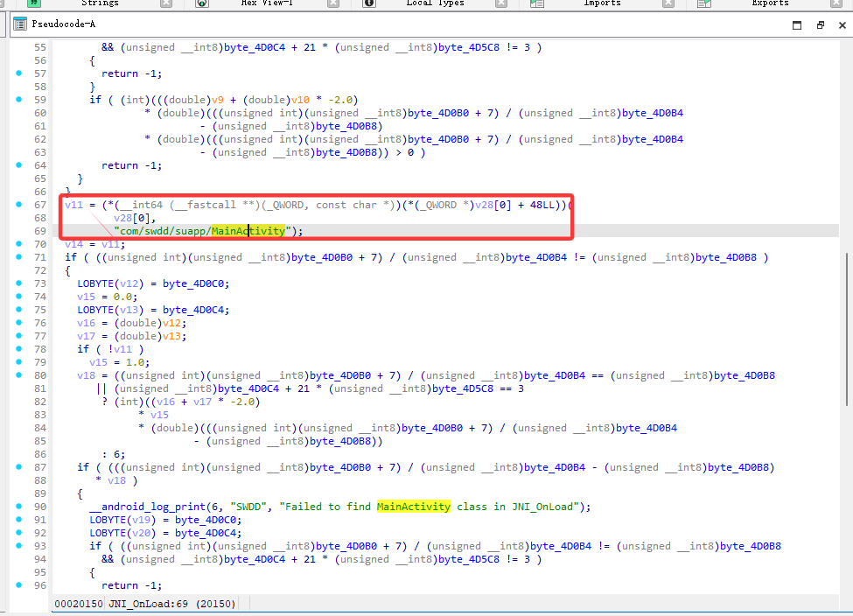Click variable v9 on line 59
The width and height of the screenshot is (853, 616).
pos(218,100)
